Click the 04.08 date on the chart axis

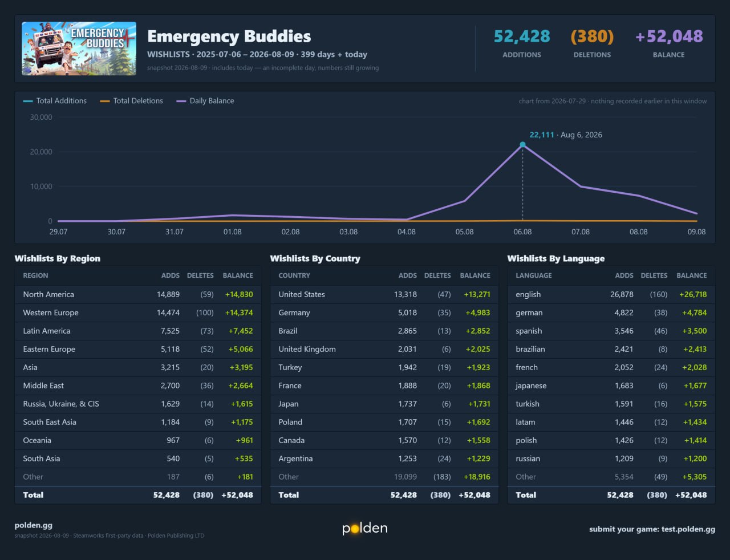click(407, 232)
